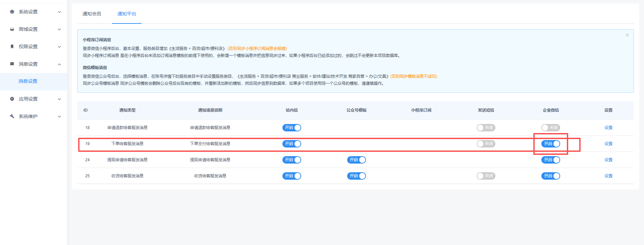Close the blue info notice banner

pos(627,35)
